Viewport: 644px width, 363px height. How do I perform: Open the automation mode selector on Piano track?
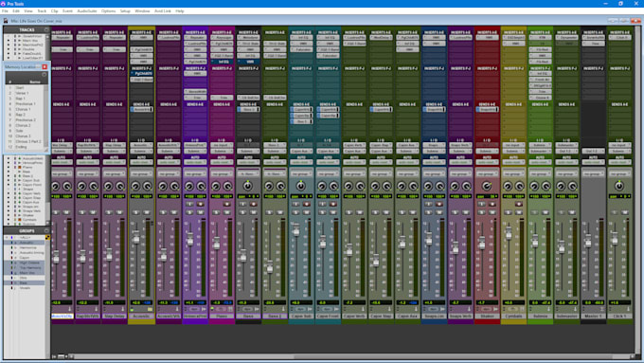(x=222, y=162)
